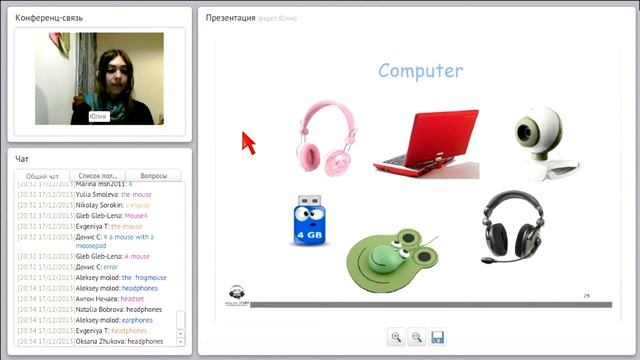Click the red laptop image on the slide
This screenshot has height=360, width=640.
(426, 144)
